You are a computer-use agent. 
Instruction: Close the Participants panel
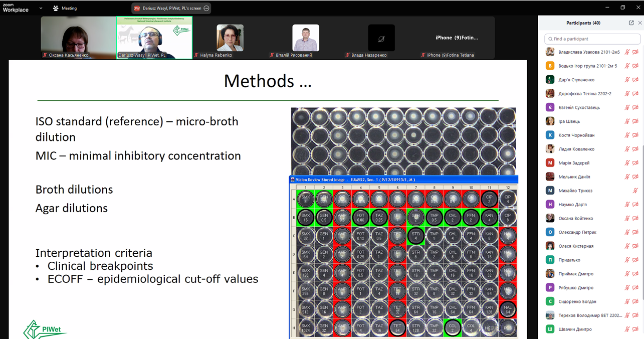(640, 23)
